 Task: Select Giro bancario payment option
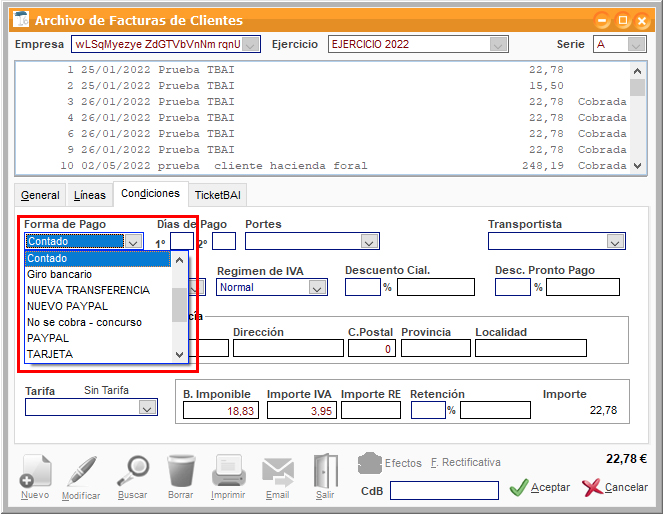(60, 274)
